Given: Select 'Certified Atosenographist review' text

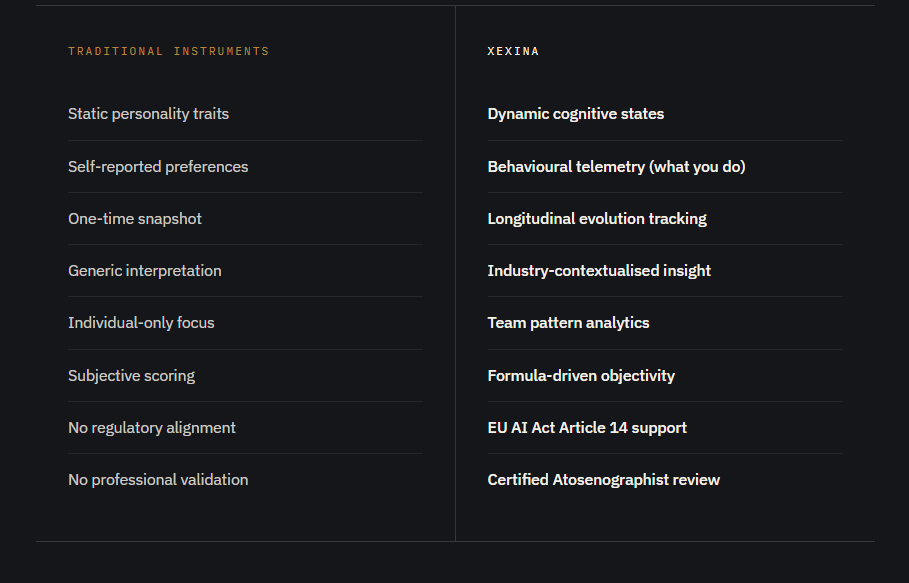Looking at the screenshot, I should tap(603, 480).
